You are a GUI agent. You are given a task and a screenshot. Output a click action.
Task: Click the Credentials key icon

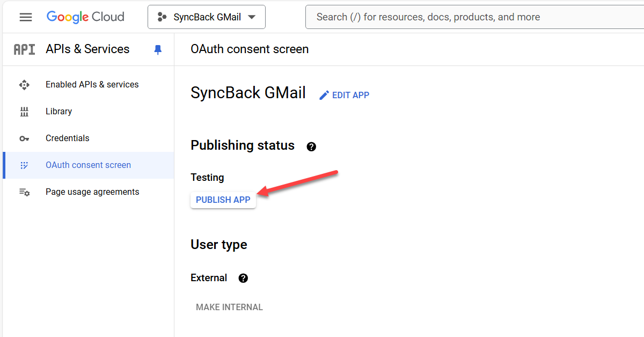[24, 138]
